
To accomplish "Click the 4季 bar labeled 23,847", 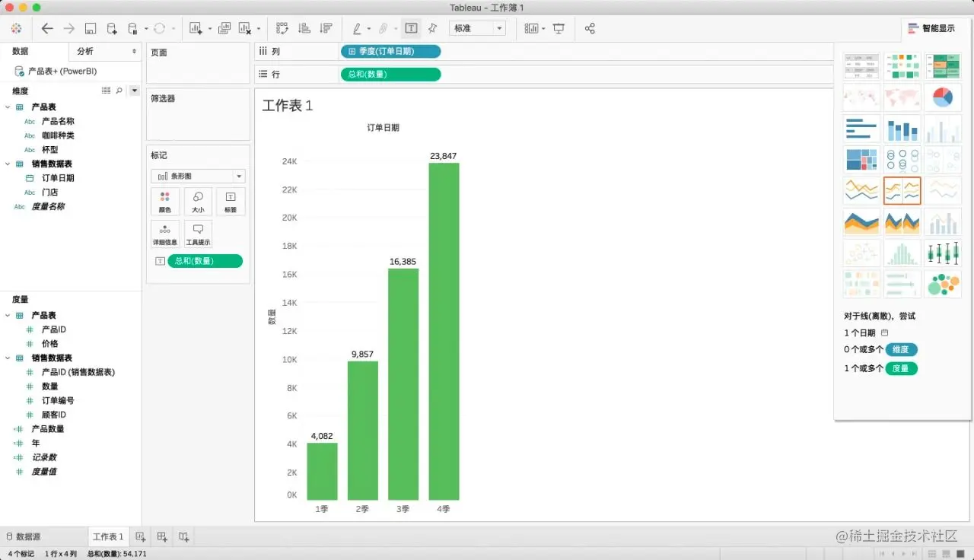I will click(x=444, y=331).
